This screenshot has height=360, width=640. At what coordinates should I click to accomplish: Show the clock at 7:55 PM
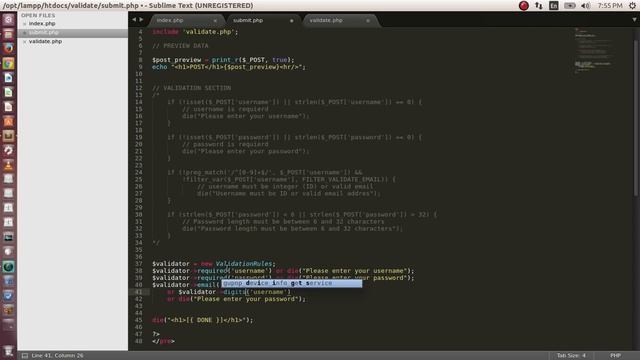click(x=610, y=6)
